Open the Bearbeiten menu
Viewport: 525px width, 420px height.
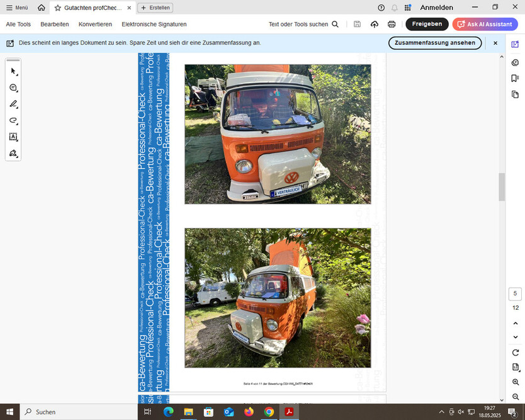54,24
